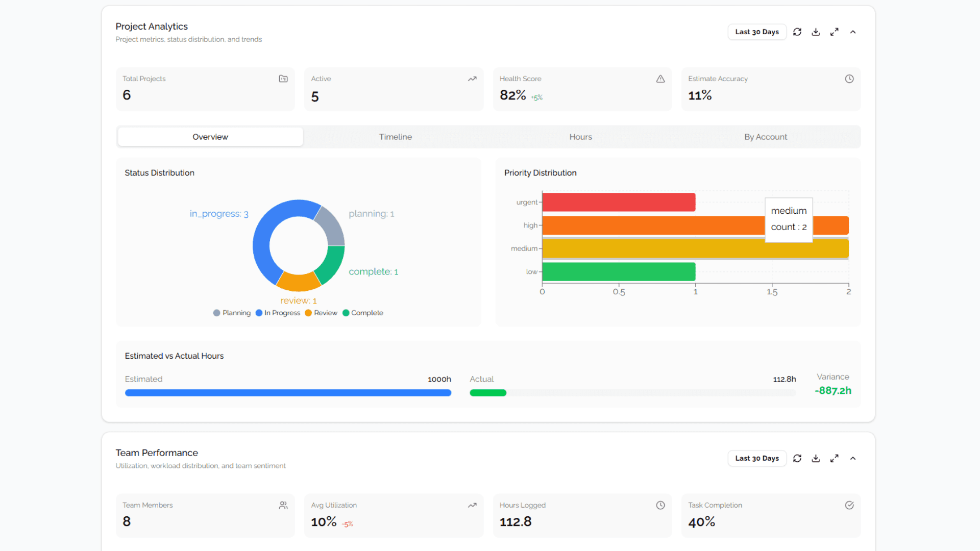Click the Estimate Accuracy clock icon

coord(849,79)
